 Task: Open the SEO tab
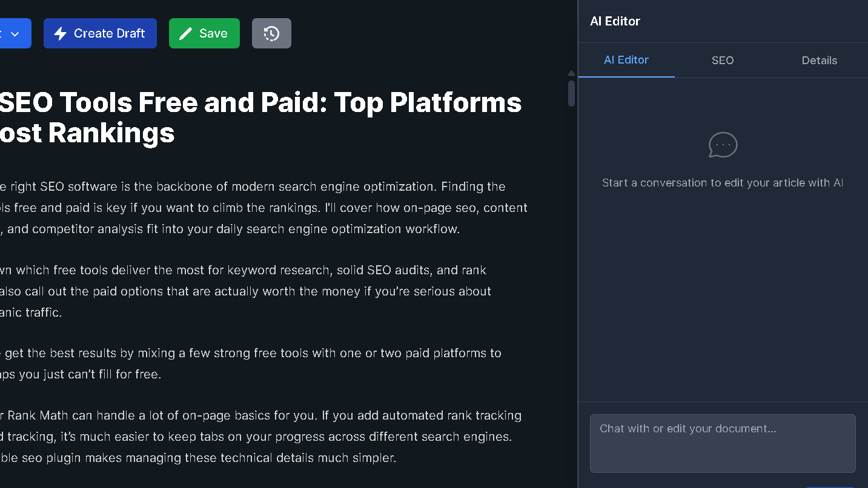(723, 61)
